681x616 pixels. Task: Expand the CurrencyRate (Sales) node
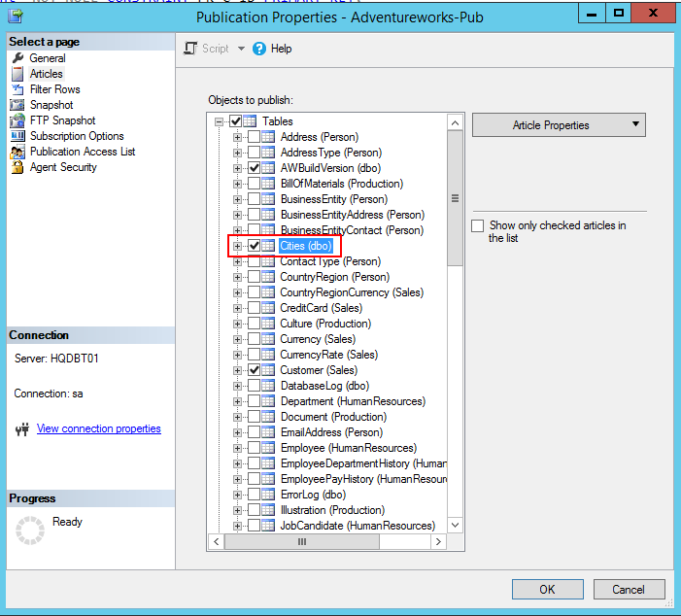click(x=237, y=355)
